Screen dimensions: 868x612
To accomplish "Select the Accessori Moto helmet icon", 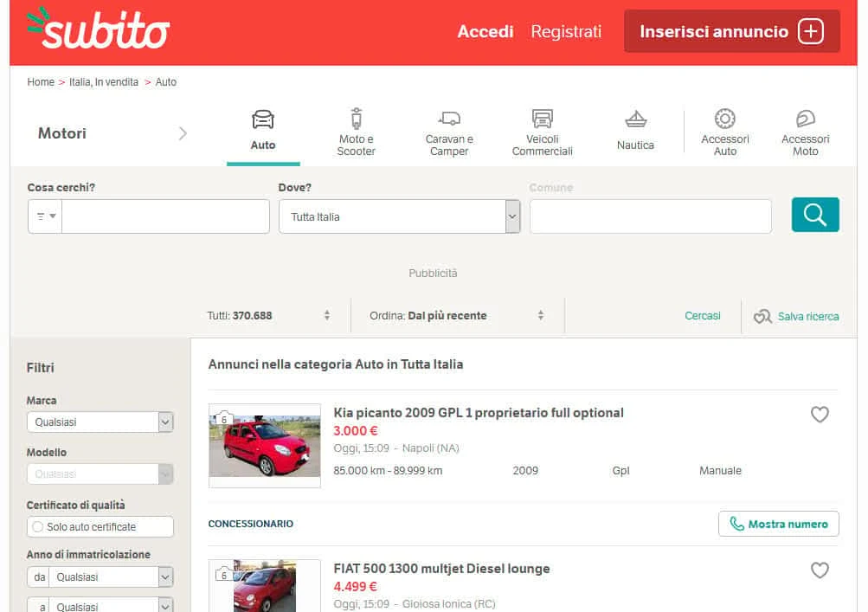I will pyautogui.click(x=806, y=119).
